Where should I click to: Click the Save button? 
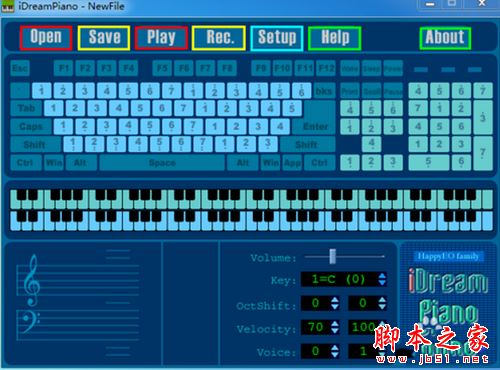click(104, 38)
